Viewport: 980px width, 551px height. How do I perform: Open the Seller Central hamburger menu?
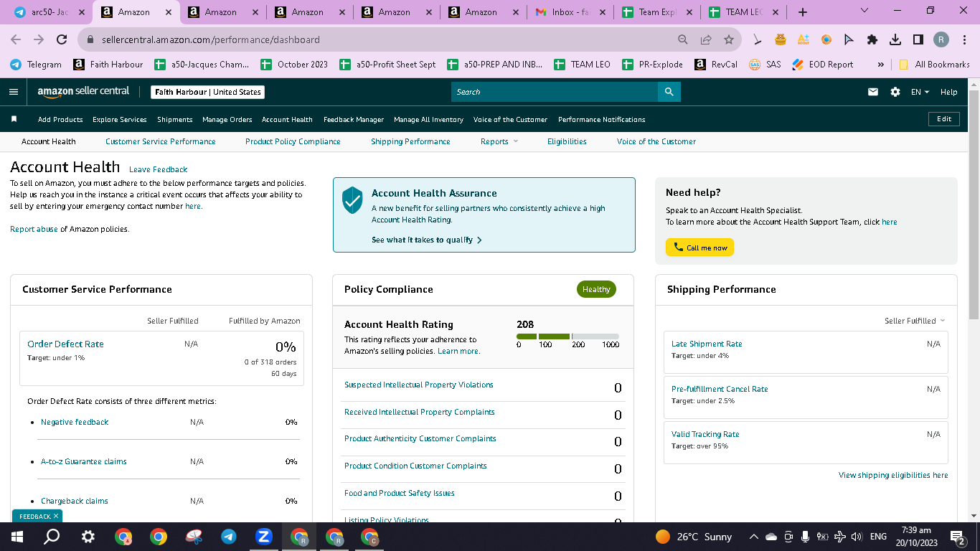[x=14, y=92]
